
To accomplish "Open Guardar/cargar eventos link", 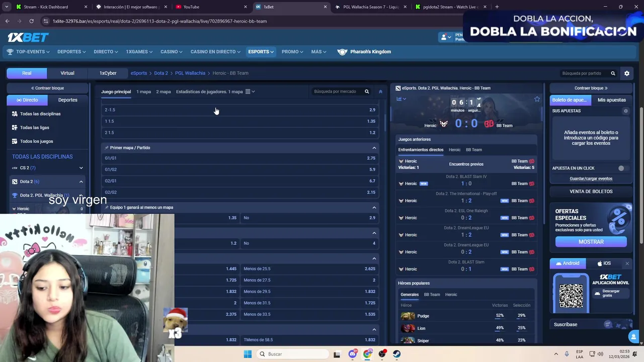I will [591, 179].
